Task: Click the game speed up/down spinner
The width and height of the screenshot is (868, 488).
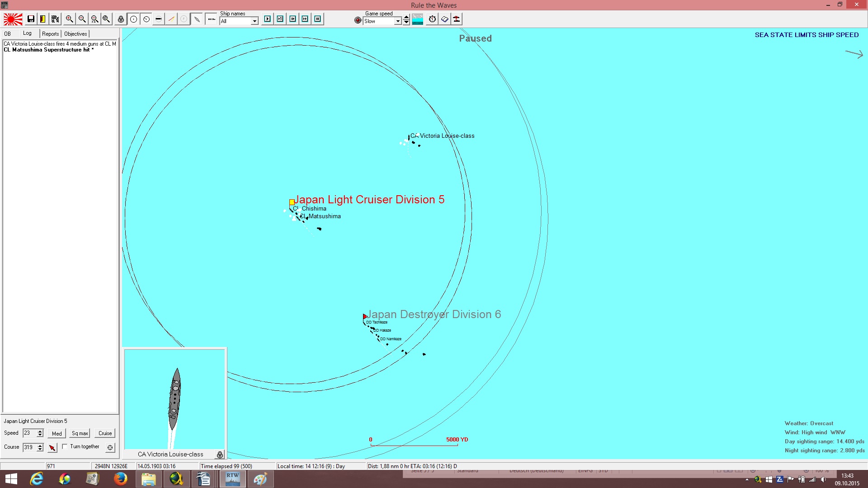Action: coord(406,20)
